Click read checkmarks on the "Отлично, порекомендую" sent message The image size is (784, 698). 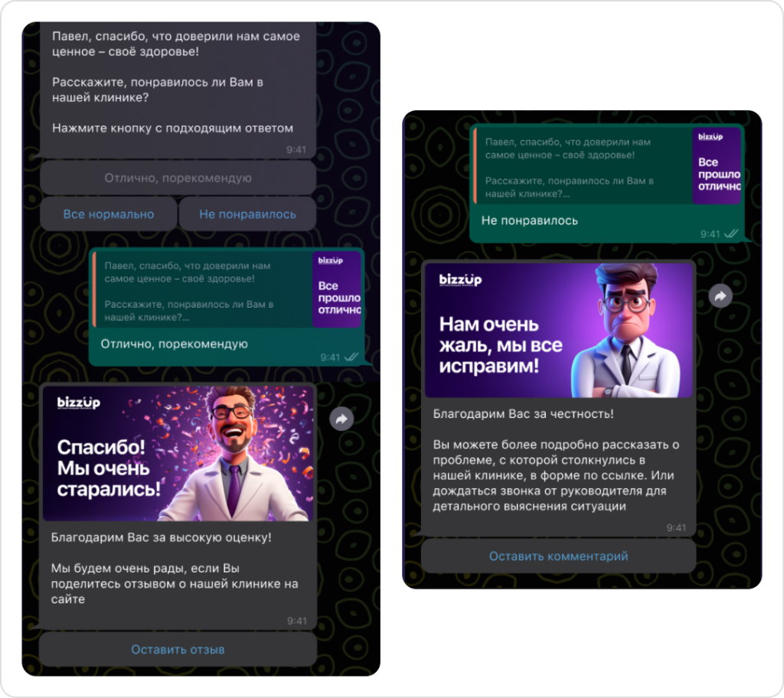pyautogui.click(x=351, y=357)
